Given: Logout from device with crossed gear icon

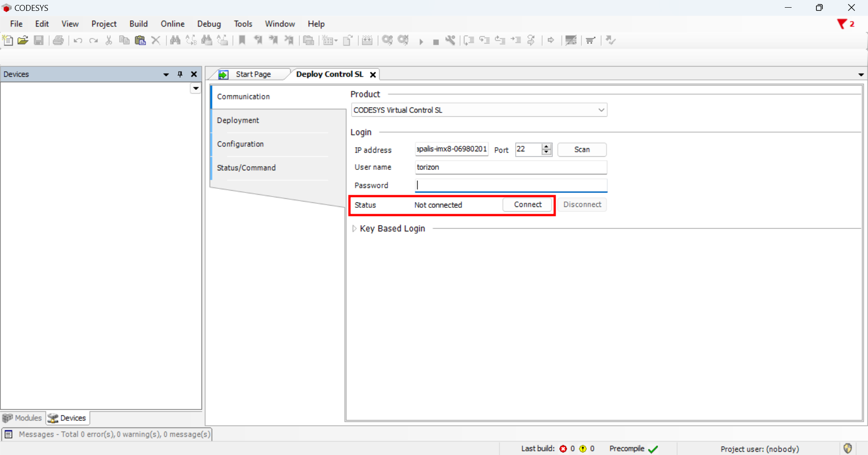Looking at the screenshot, I should (403, 40).
